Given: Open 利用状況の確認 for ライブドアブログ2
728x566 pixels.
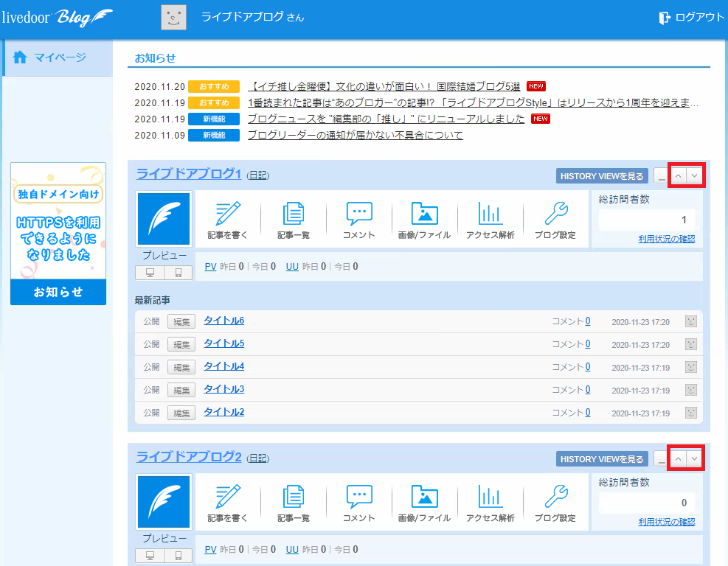Looking at the screenshot, I should pos(666,522).
